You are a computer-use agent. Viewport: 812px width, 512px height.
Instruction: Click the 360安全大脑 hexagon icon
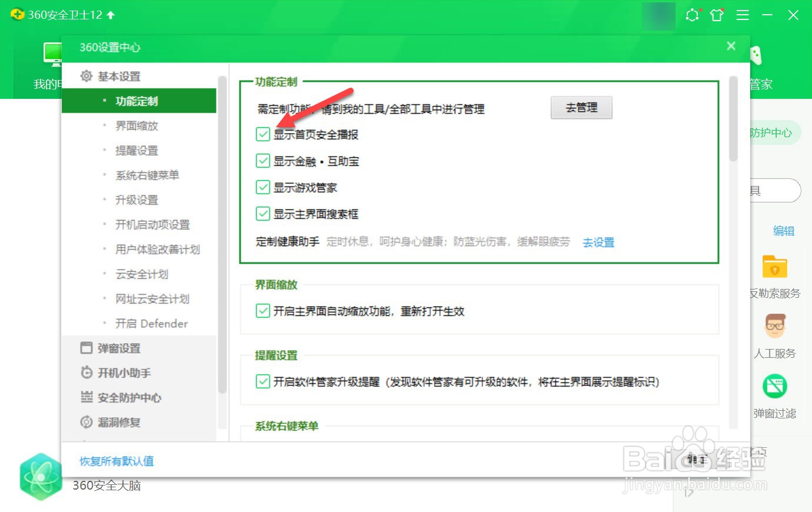coord(40,476)
